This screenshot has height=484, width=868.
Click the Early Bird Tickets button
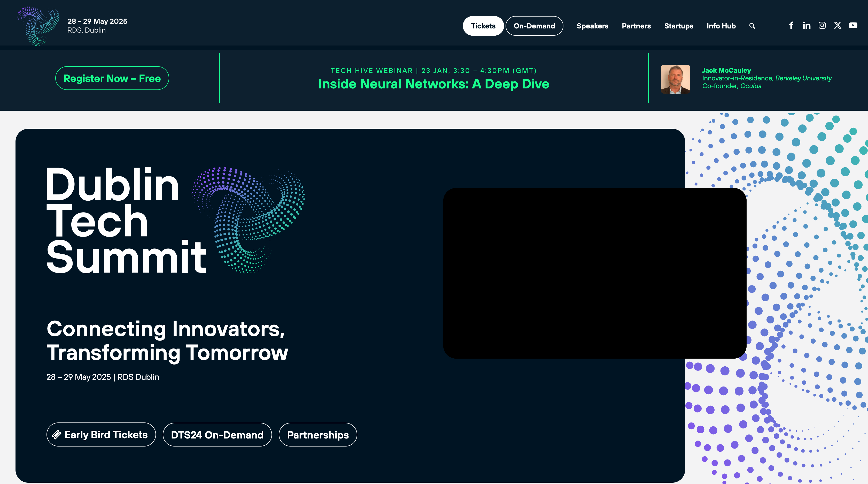pos(101,434)
